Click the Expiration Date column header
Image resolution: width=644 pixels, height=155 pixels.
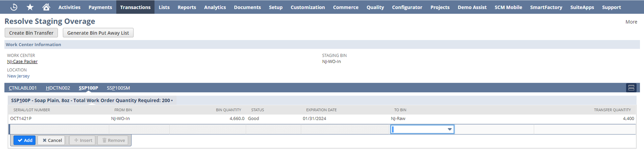click(321, 110)
